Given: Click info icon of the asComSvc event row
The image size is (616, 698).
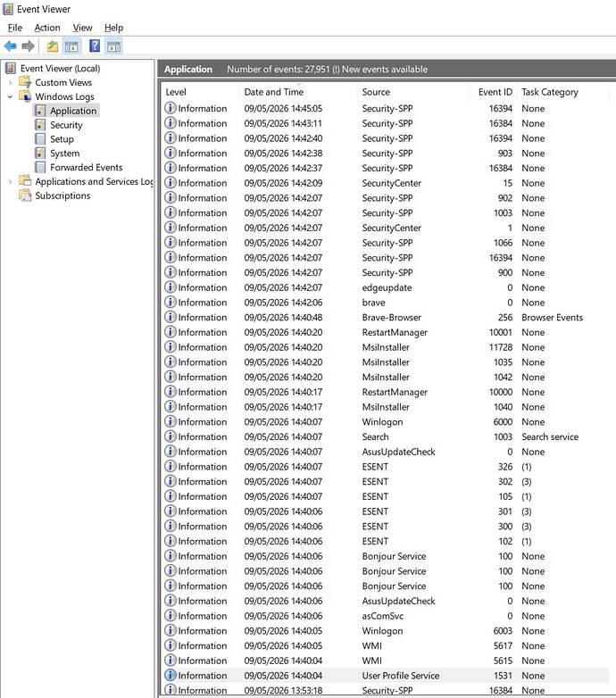Looking at the screenshot, I should pyautogui.click(x=170, y=616).
